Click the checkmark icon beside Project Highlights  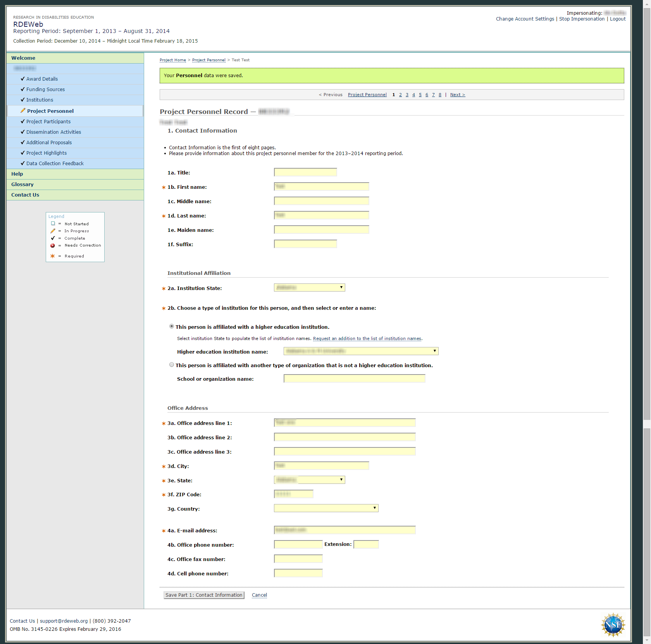(x=22, y=153)
